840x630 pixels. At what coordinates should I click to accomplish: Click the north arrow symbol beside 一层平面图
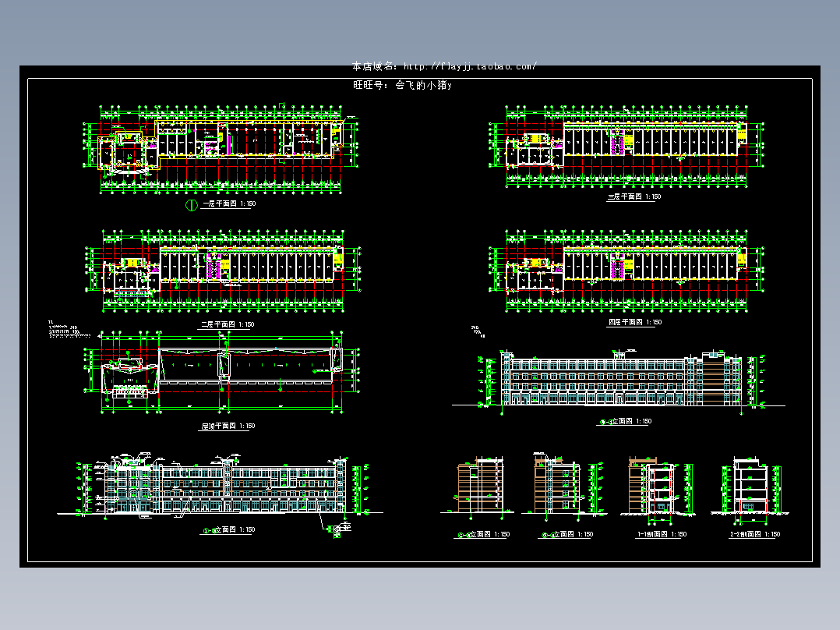(x=191, y=205)
